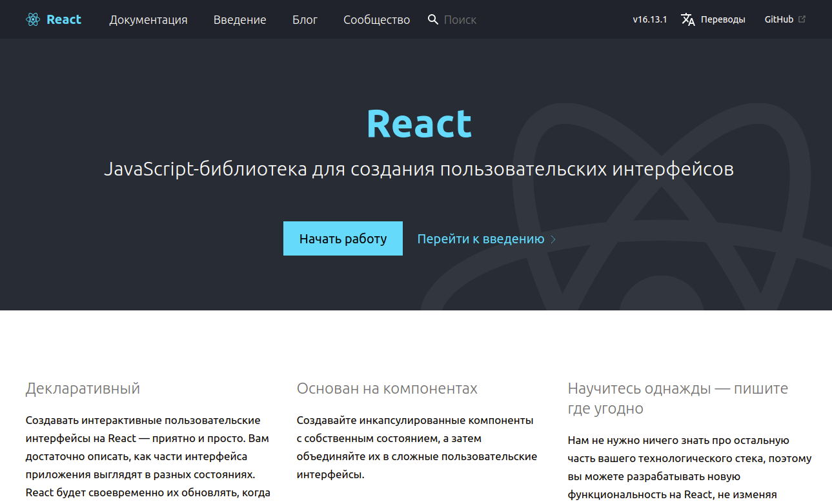Viewport: 832px width, 504px height.
Task: Click the chevron after Перейти к введению
Action: click(x=553, y=239)
